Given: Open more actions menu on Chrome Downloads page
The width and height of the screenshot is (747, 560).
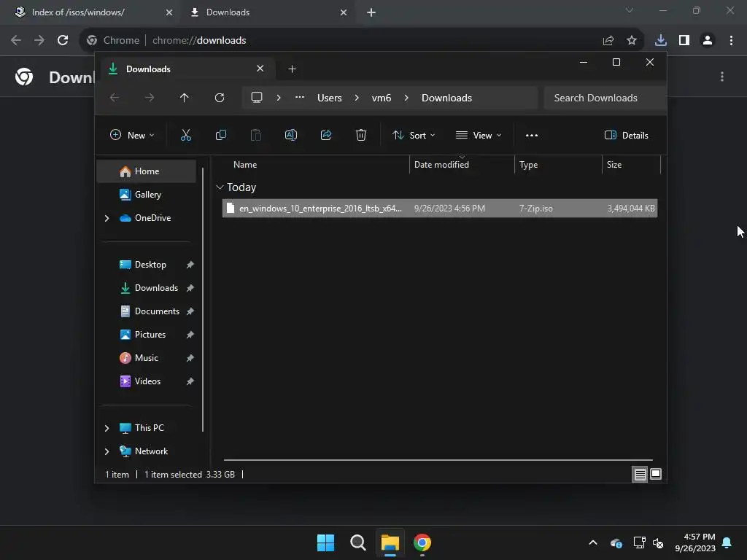Looking at the screenshot, I should tap(722, 77).
